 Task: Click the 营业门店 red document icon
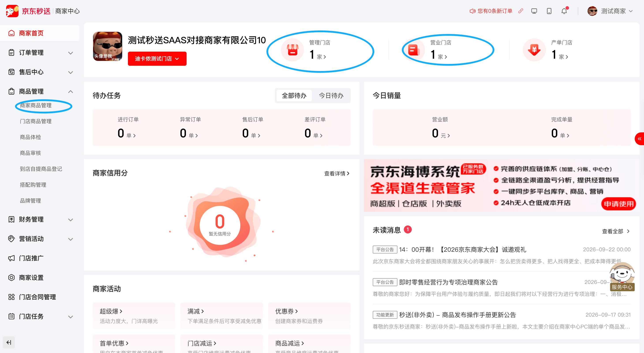pos(413,50)
